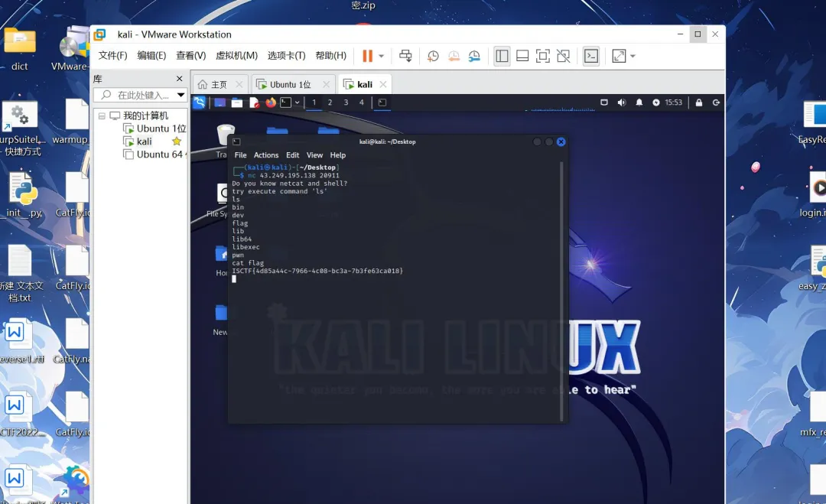Click the volume speaker icon in Kali panel
826x504 pixels.
622,102
